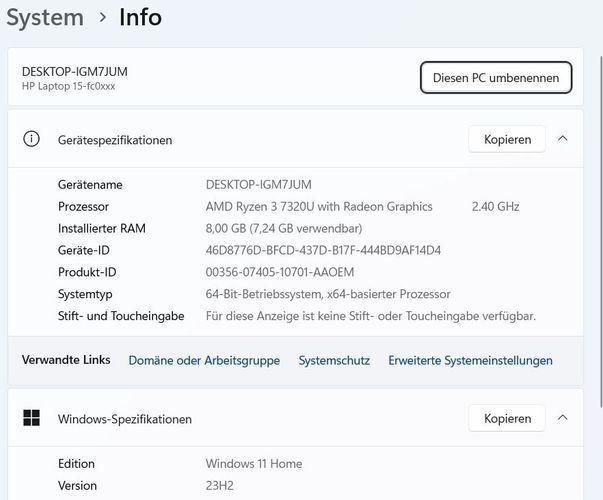Select the Stift- oder Toucheingabe availability text
This screenshot has height=500, width=603.
pyautogui.click(x=371, y=316)
